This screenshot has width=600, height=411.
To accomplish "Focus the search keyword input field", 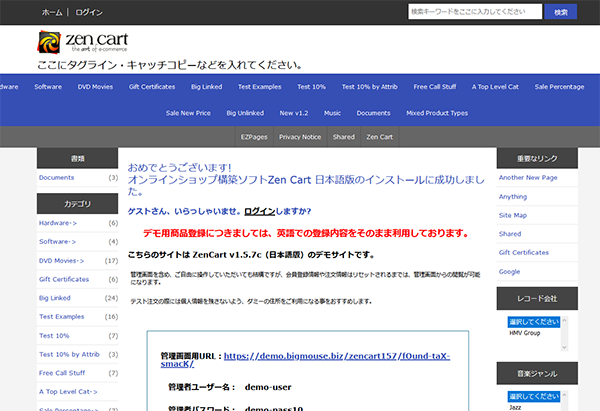I will [x=475, y=12].
